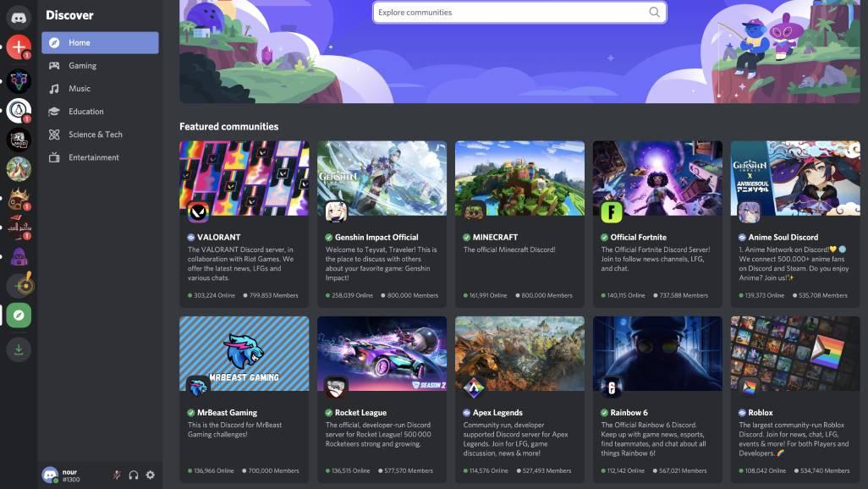Open the red Arabic calligraphy server icon
868x489 pixels.
[x=19, y=227]
